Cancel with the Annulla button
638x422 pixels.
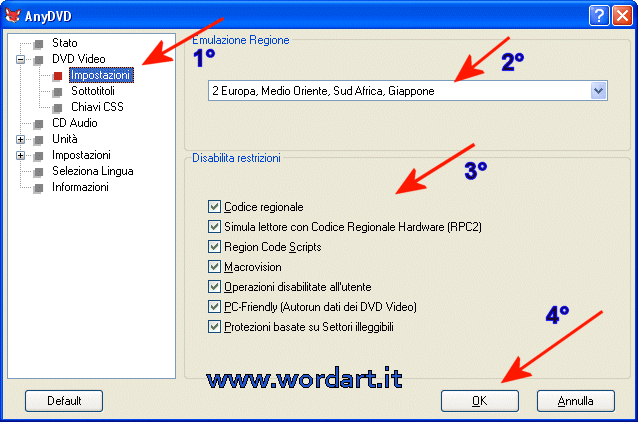coord(575,401)
